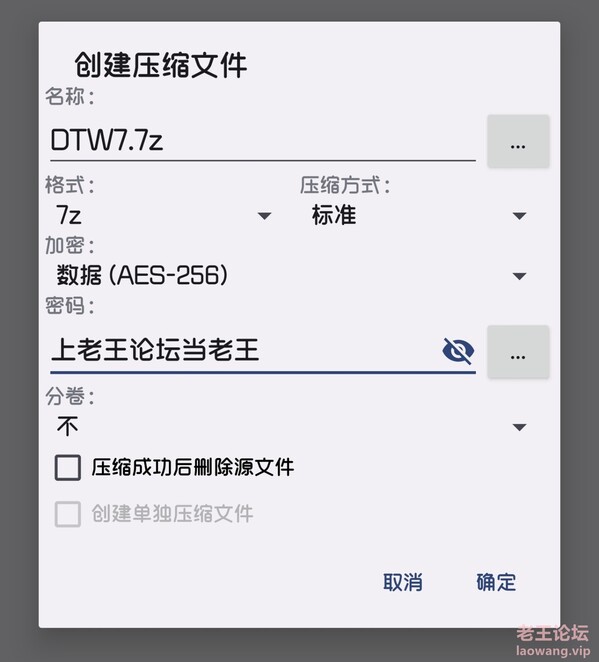599x662 pixels.
Task: Enable the 压缩成功后删除源文件 checkbox
Action: (68, 467)
